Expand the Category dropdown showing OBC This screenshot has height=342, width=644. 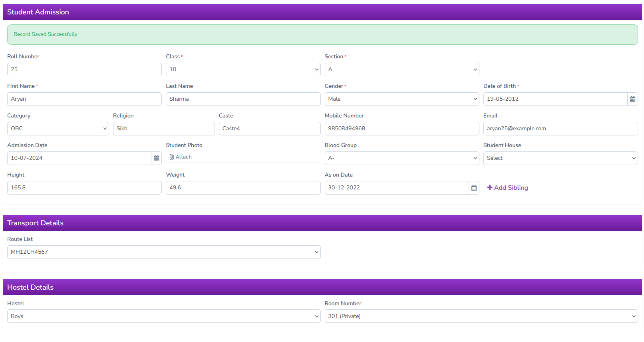tap(58, 129)
